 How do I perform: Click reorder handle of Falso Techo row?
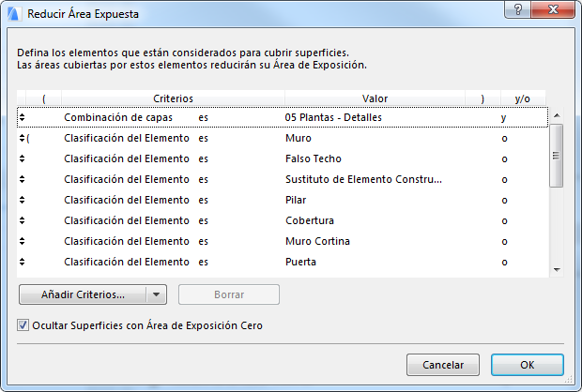point(22,158)
